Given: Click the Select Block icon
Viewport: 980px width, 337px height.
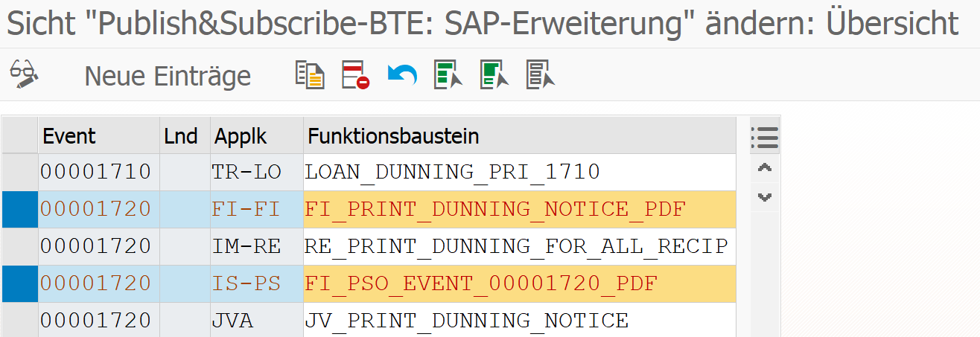Looking at the screenshot, I should click(494, 75).
